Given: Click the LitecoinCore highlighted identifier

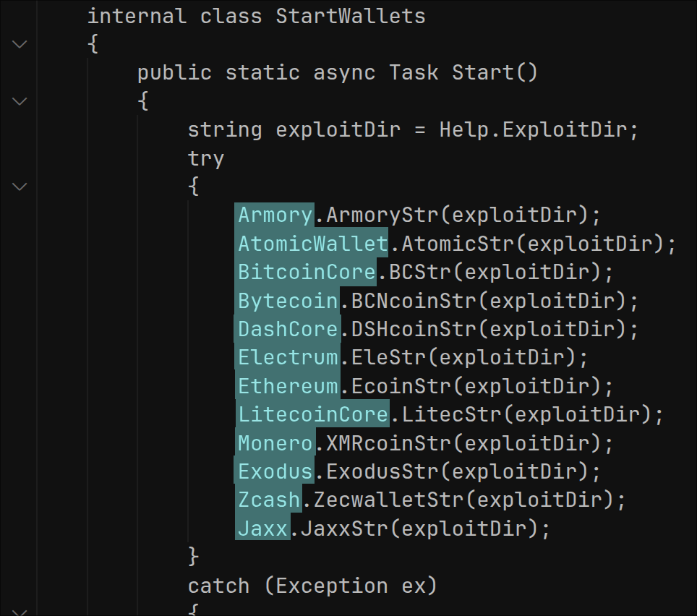Looking at the screenshot, I should pos(313,414).
